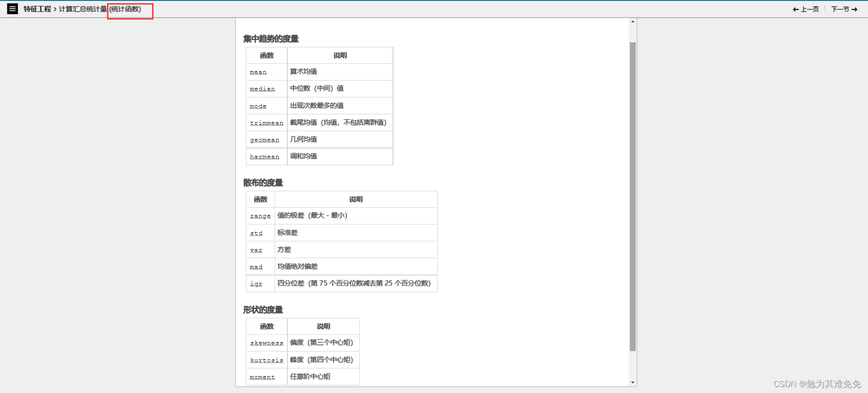
Task: Open the mode function link
Action: click(258, 106)
